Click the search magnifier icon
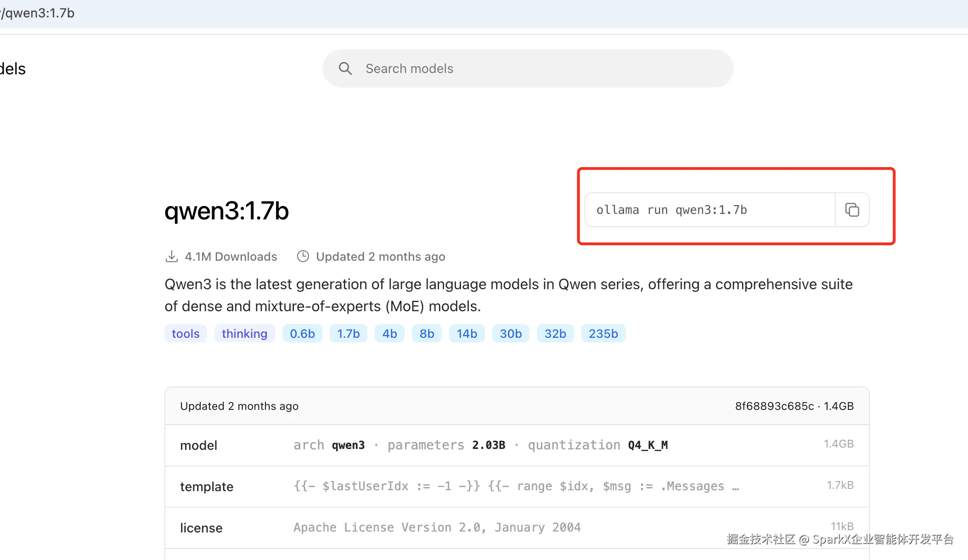The width and height of the screenshot is (968, 560). point(345,69)
